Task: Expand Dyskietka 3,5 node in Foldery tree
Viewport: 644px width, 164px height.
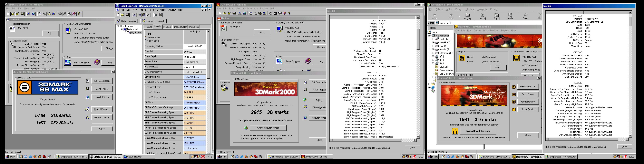Action: [x=433, y=39]
